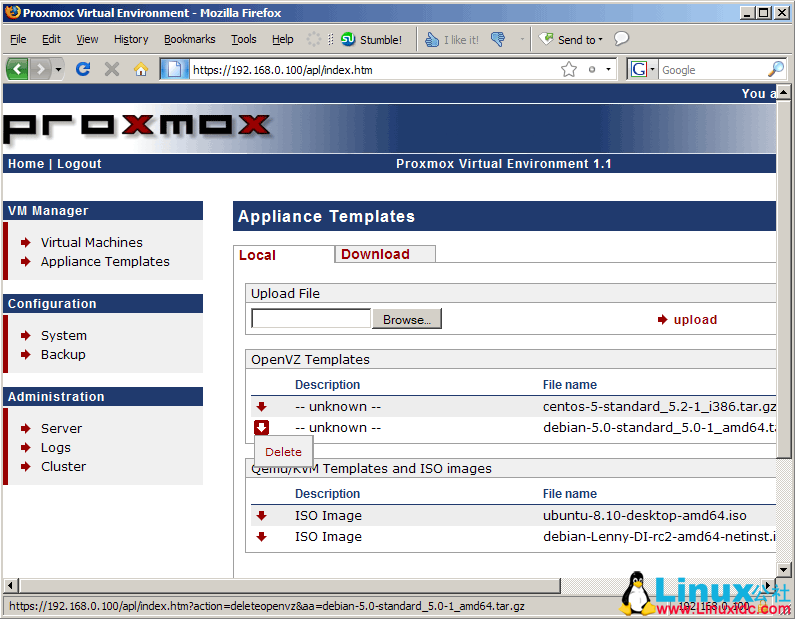
Task: Choose Delete from the popup menu
Action: click(283, 452)
